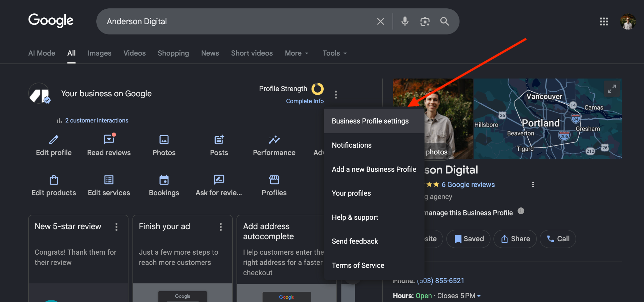Expand the More dropdown

pyautogui.click(x=297, y=53)
